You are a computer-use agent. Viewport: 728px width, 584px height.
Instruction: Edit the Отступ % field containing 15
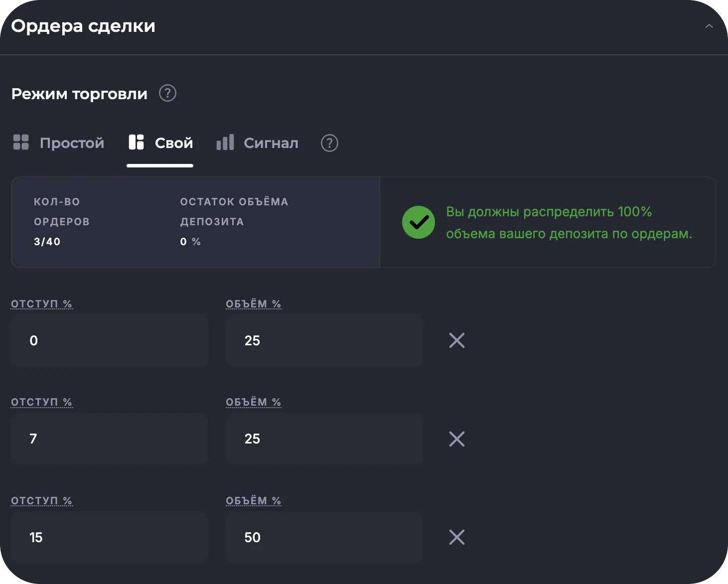(109, 537)
